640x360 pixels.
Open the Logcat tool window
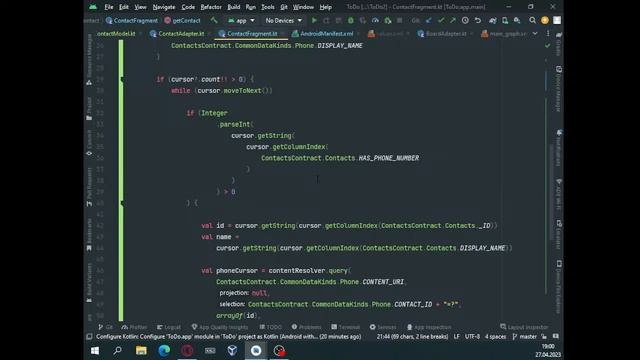[x=169, y=327]
